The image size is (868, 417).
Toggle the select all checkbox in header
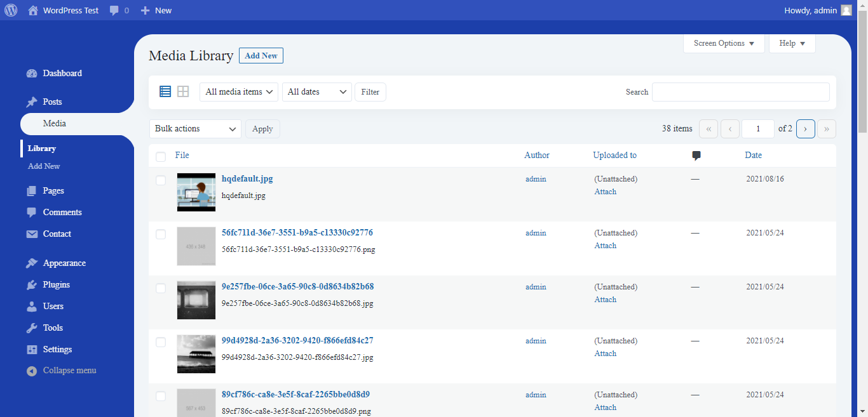pyautogui.click(x=161, y=157)
